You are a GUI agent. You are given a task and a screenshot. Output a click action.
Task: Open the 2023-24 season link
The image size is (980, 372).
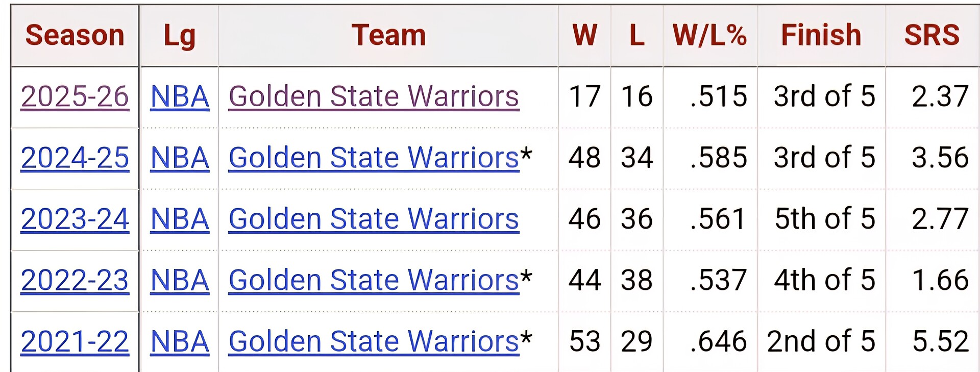pos(75,219)
